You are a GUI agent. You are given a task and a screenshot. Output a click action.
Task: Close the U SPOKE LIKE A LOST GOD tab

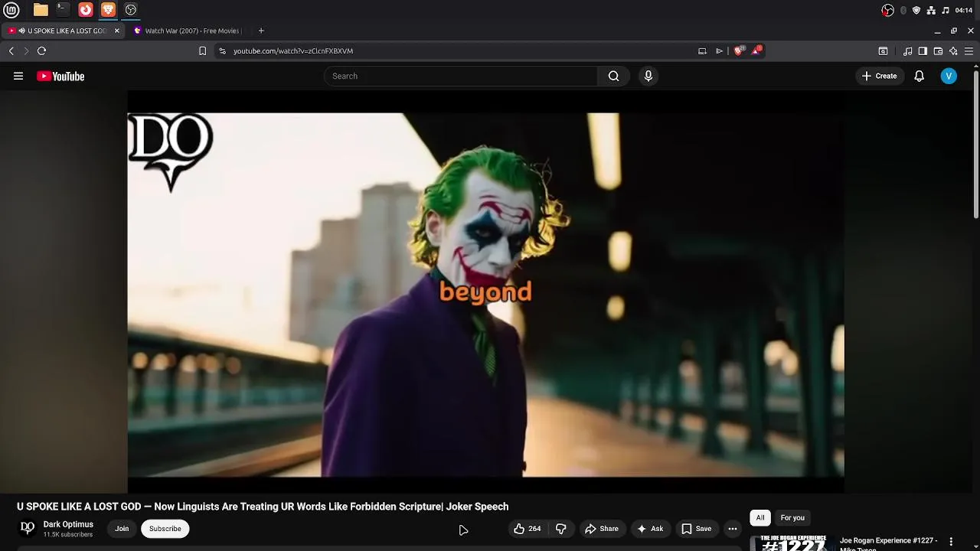(117, 31)
